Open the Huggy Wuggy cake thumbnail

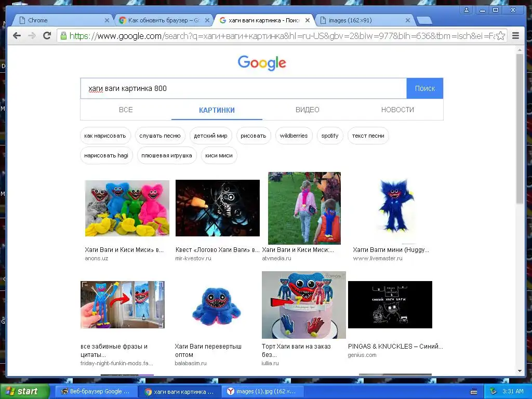303,304
